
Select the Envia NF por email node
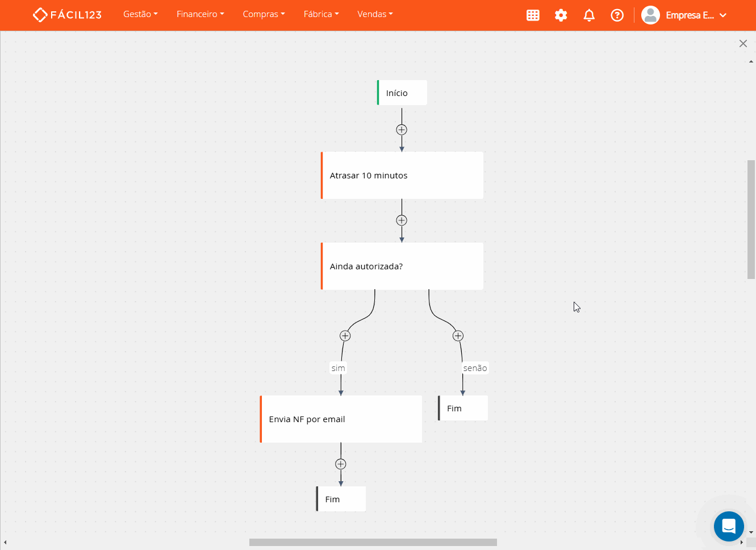[x=341, y=419]
